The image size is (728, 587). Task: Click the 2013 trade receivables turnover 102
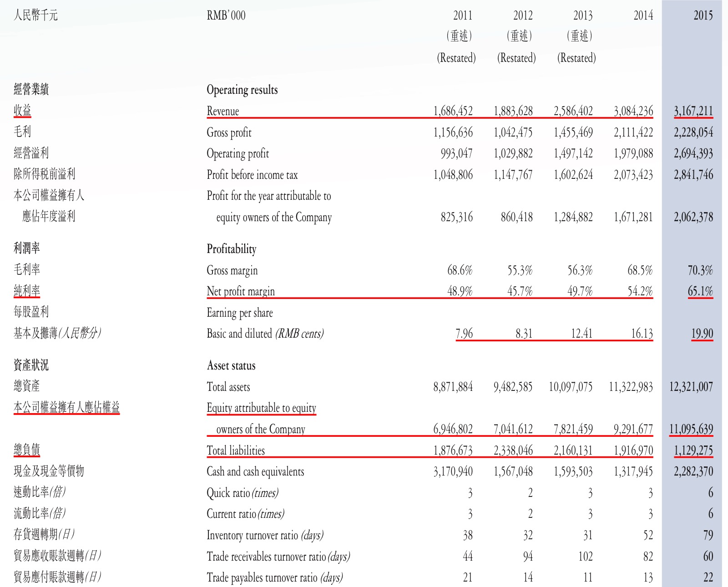(585, 556)
